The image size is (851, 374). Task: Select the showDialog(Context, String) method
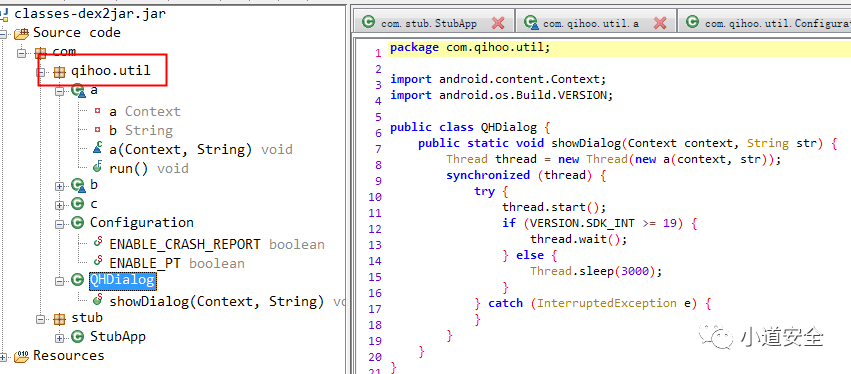[217, 301]
